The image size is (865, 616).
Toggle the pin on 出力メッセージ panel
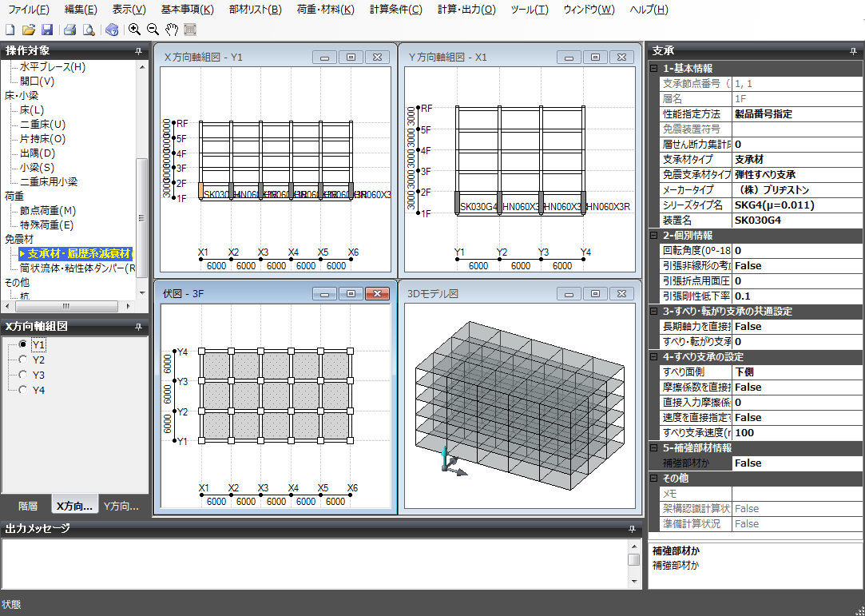[633, 530]
